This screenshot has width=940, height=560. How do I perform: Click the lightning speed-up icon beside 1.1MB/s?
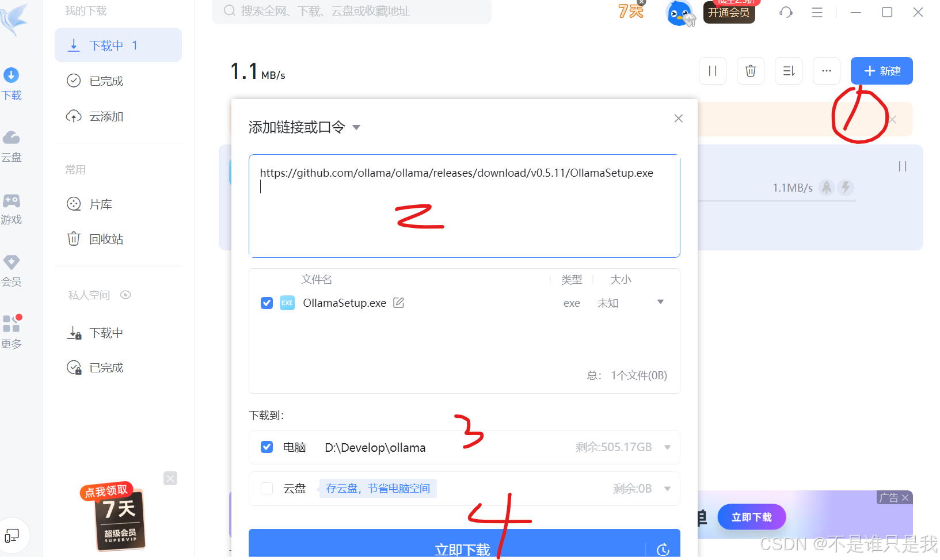click(x=846, y=187)
